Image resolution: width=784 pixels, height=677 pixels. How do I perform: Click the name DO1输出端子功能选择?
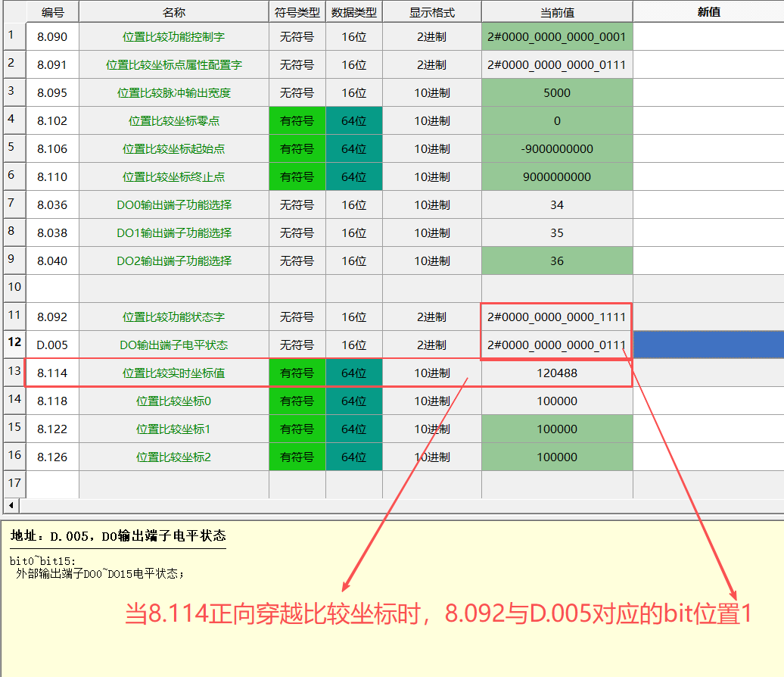(x=173, y=232)
